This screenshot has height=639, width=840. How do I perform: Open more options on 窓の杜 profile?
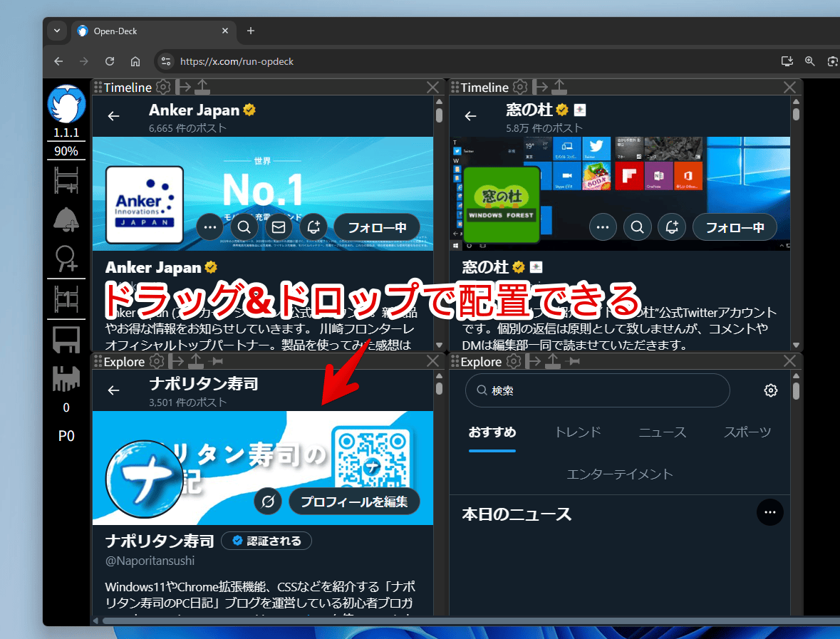pyautogui.click(x=603, y=227)
